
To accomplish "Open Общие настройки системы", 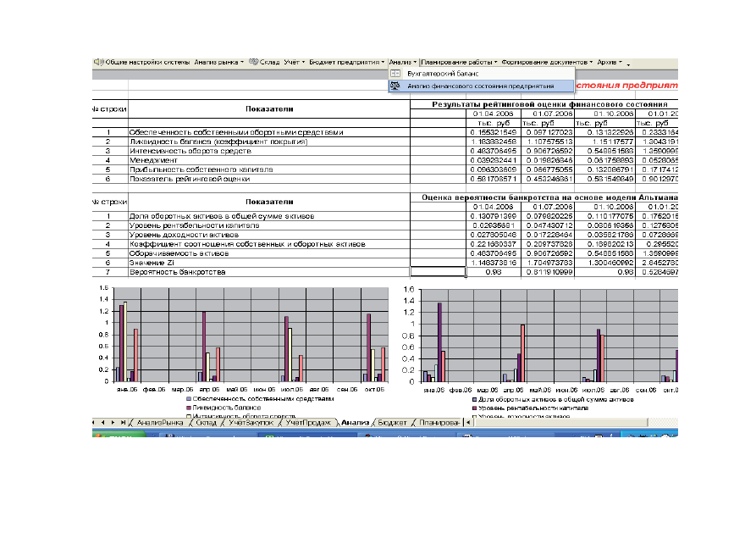I will [x=141, y=62].
